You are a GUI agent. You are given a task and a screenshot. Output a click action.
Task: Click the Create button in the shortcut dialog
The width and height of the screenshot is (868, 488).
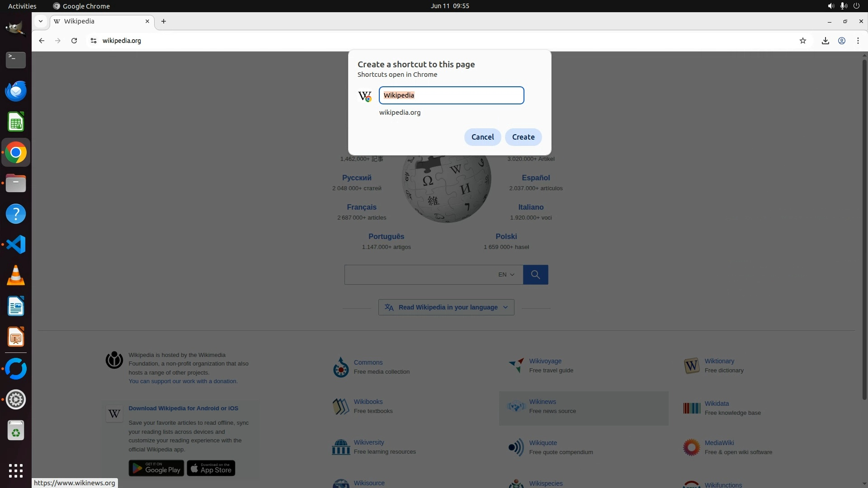pyautogui.click(x=523, y=137)
